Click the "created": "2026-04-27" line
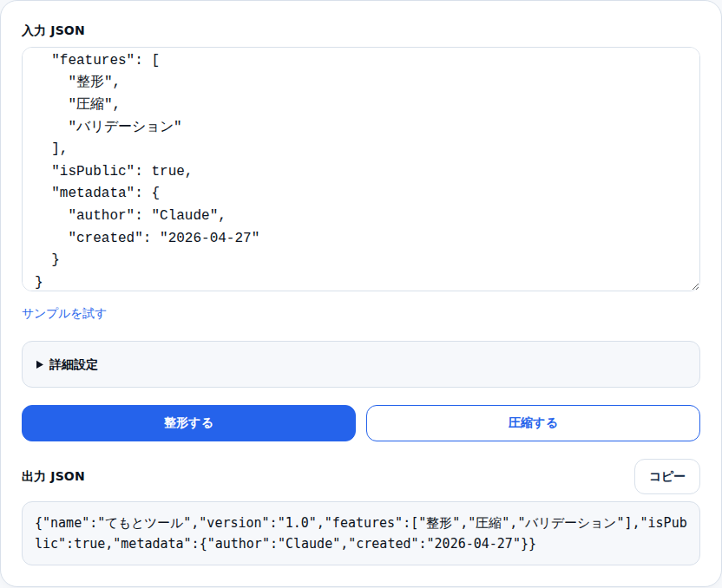The image size is (722, 588). tap(164, 238)
